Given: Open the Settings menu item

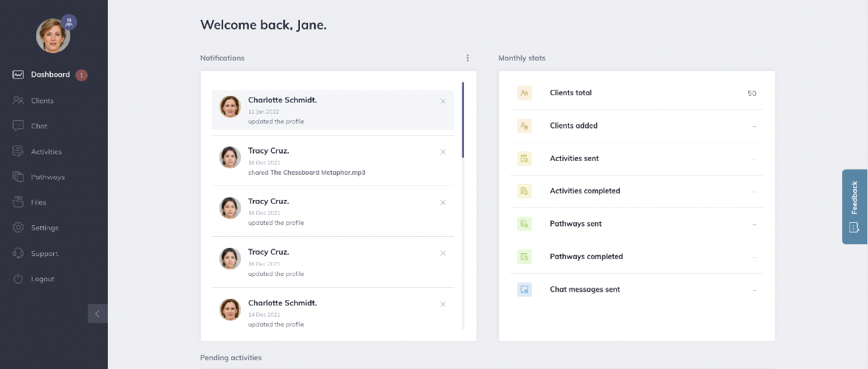Looking at the screenshot, I should click(x=45, y=228).
